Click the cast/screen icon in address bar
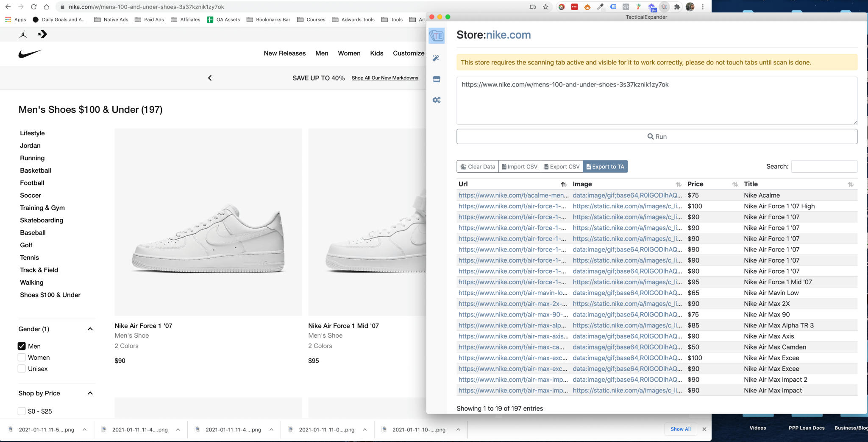Screen dimensions: 868x442 click(533, 7)
